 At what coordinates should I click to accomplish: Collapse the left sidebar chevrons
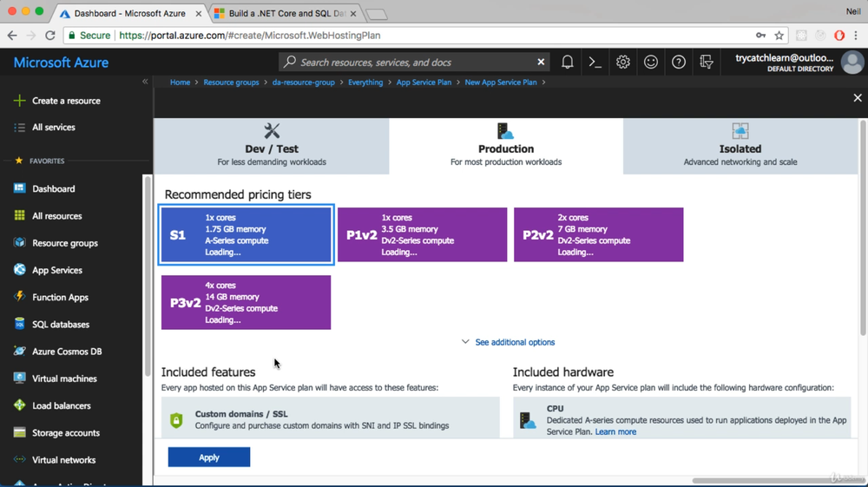pyautogui.click(x=145, y=82)
